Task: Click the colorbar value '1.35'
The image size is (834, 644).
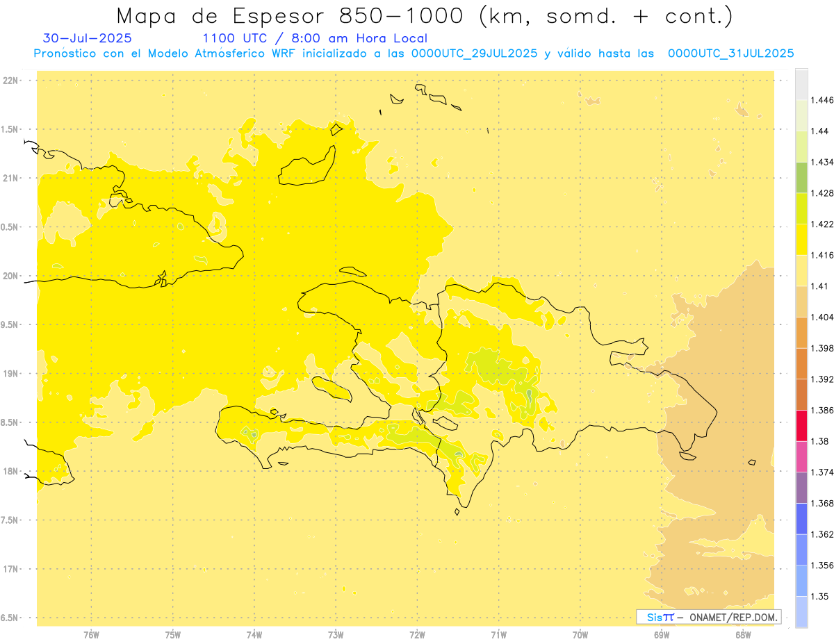Action: tap(820, 596)
